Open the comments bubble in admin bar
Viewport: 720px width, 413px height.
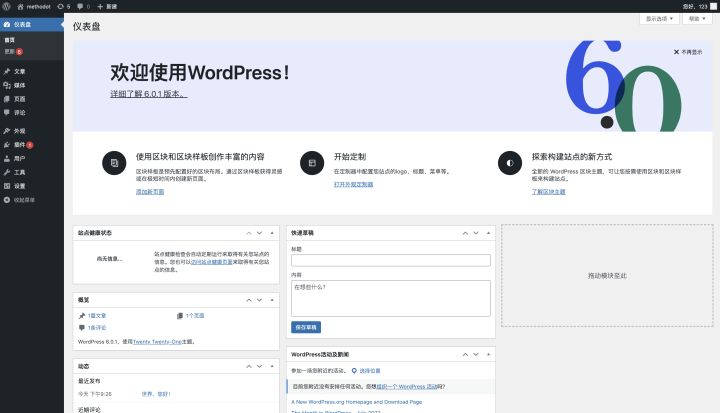pyautogui.click(x=80, y=6)
